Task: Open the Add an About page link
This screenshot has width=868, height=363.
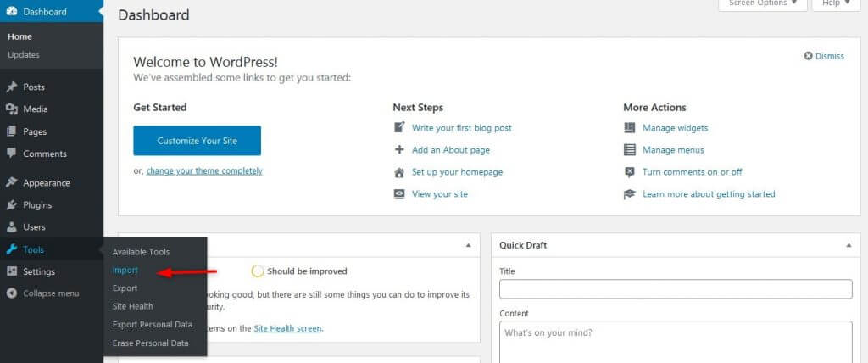Action: [451, 149]
